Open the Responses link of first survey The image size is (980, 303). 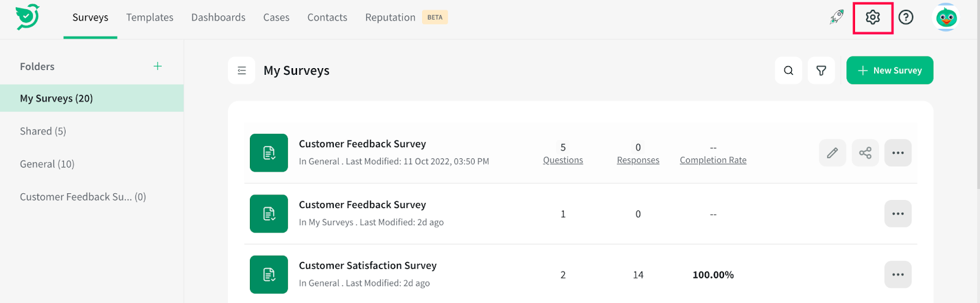(638, 160)
